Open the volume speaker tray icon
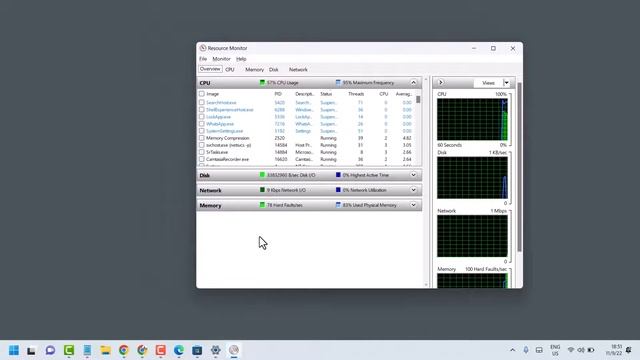Viewport: 640px width, 360px height. [580, 350]
